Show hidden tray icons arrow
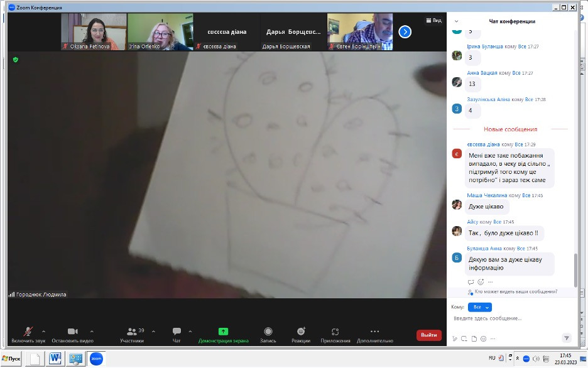 pos(518,359)
